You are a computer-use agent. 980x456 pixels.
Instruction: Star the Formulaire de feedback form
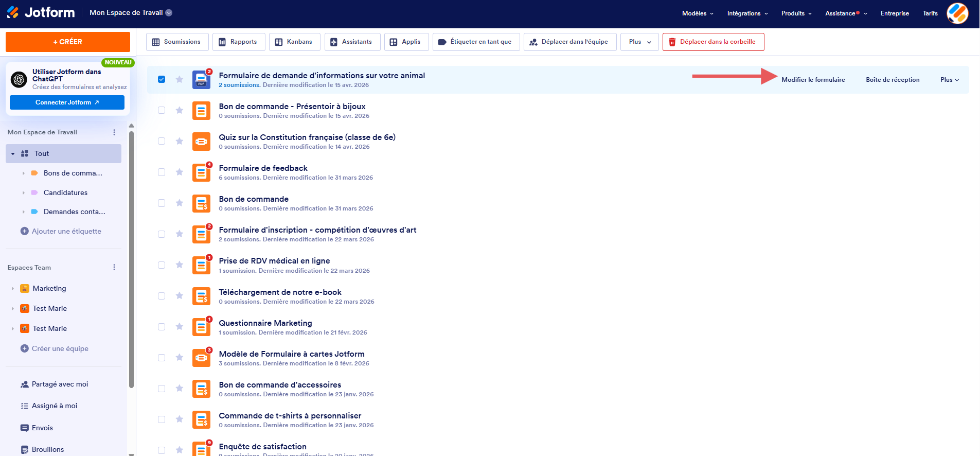180,172
